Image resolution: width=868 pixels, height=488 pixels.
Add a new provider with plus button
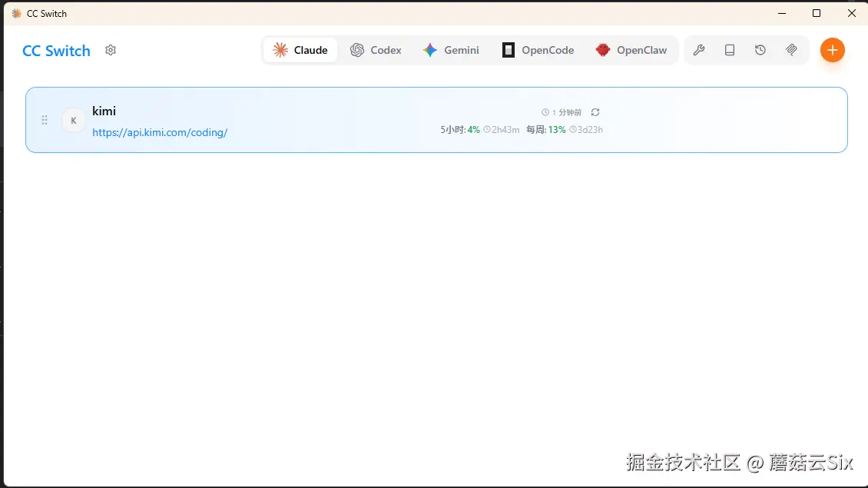[833, 51]
